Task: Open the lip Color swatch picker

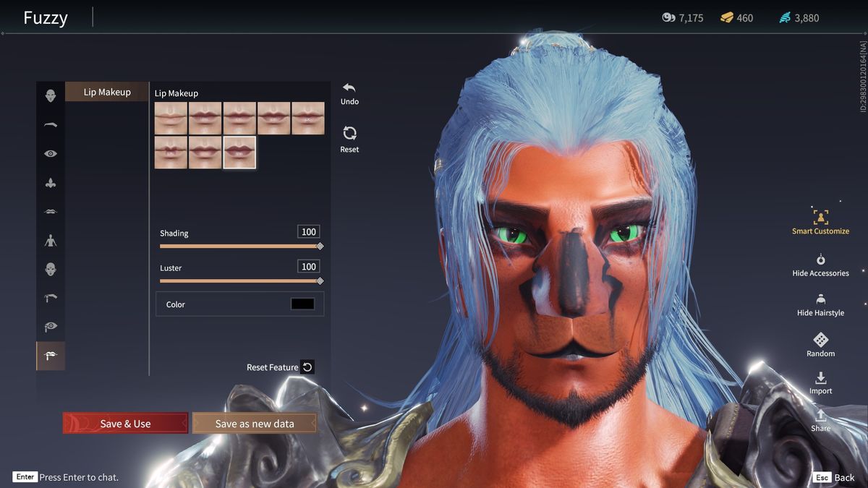Action: (x=302, y=304)
